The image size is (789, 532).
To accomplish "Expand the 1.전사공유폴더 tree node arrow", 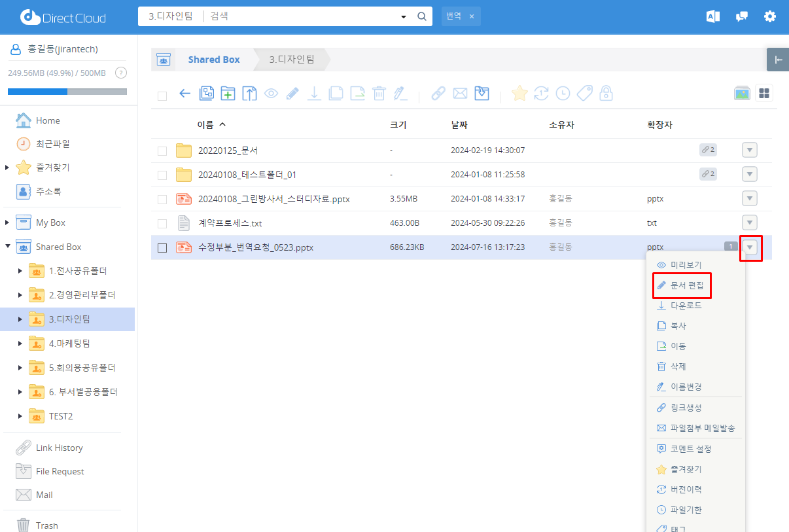I will click(20, 271).
